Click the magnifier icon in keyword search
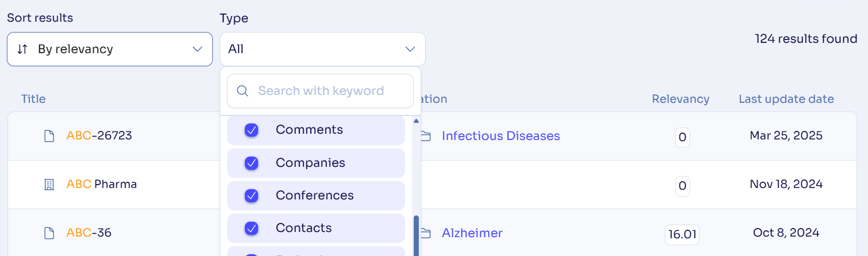Image resolution: width=868 pixels, height=256 pixels. tap(243, 91)
